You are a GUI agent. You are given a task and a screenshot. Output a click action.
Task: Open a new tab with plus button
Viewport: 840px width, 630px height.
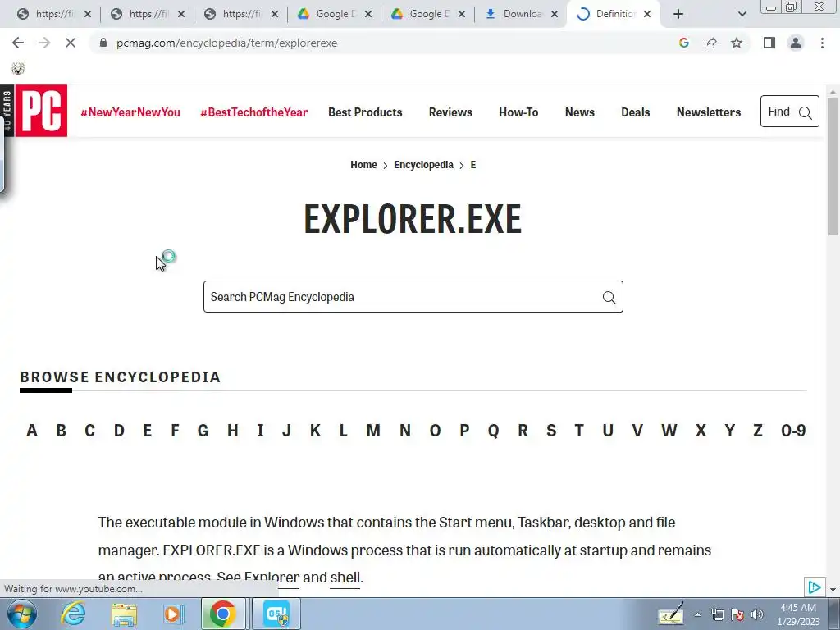[678, 14]
